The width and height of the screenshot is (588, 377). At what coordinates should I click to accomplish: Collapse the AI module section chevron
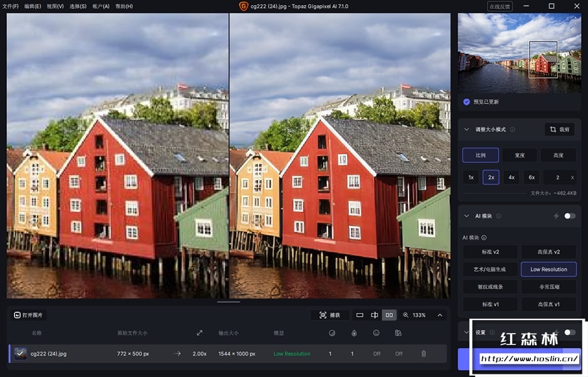tap(466, 216)
